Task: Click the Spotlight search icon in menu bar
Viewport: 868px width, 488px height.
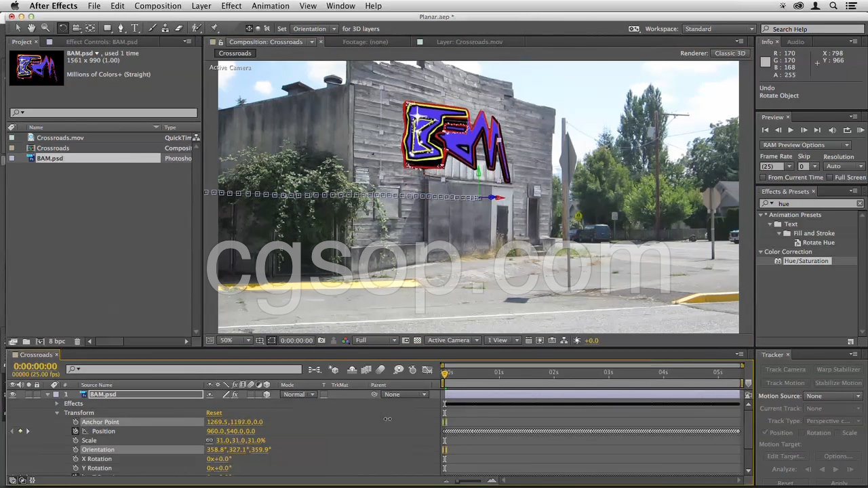Action: pyautogui.click(x=833, y=6)
